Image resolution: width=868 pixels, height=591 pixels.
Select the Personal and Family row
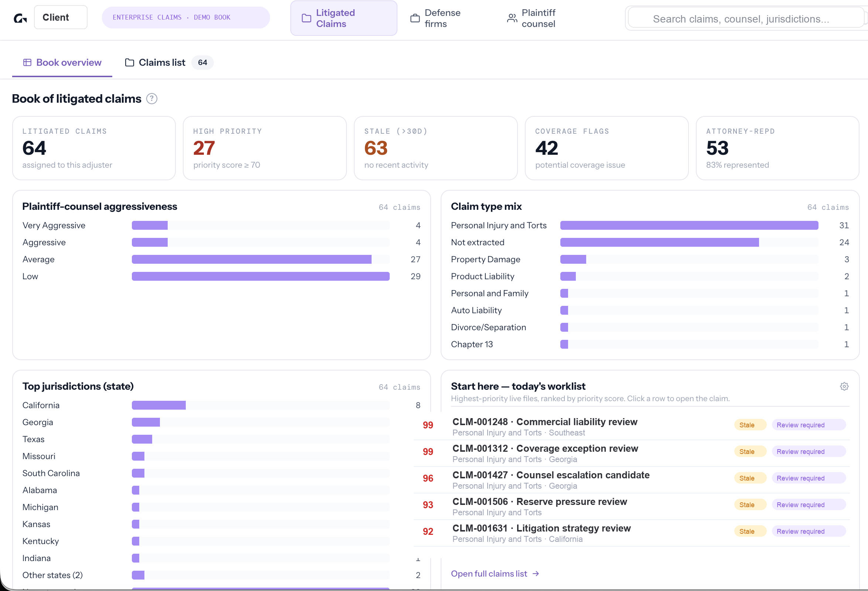pyautogui.click(x=649, y=293)
